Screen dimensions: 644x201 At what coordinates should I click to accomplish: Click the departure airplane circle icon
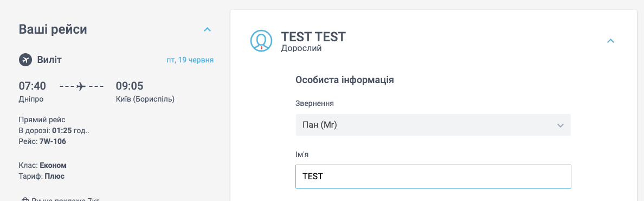pos(25,60)
